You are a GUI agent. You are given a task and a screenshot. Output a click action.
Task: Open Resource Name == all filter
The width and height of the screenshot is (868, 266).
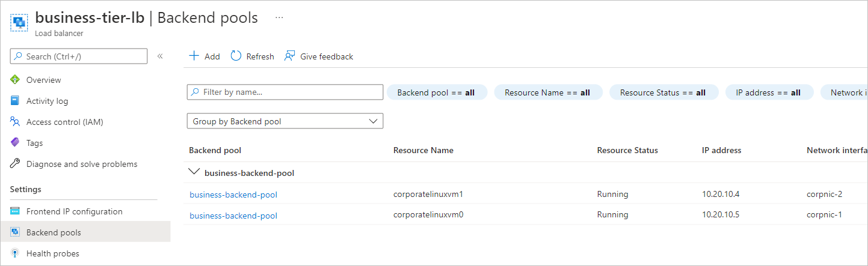547,92
